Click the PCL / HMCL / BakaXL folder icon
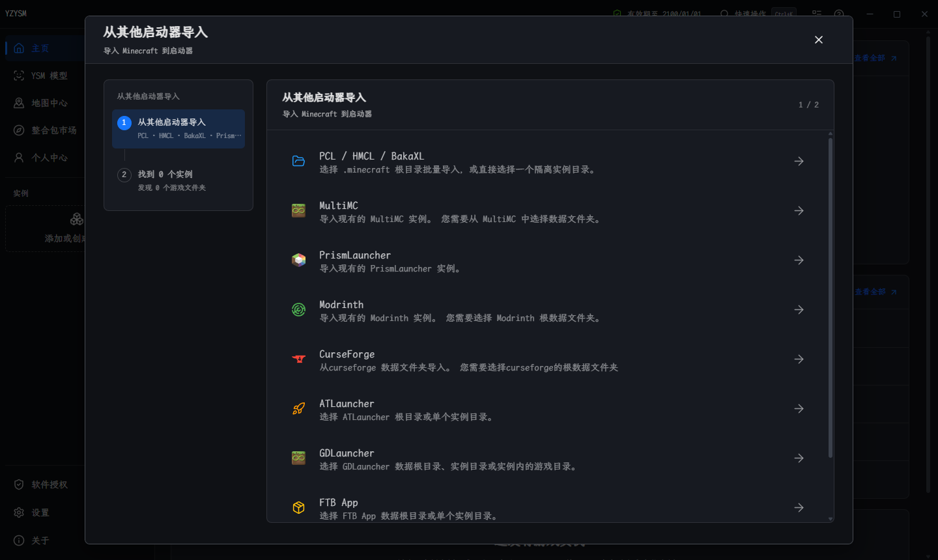This screenshot has width=938, height=560. [x=298, y=161]
